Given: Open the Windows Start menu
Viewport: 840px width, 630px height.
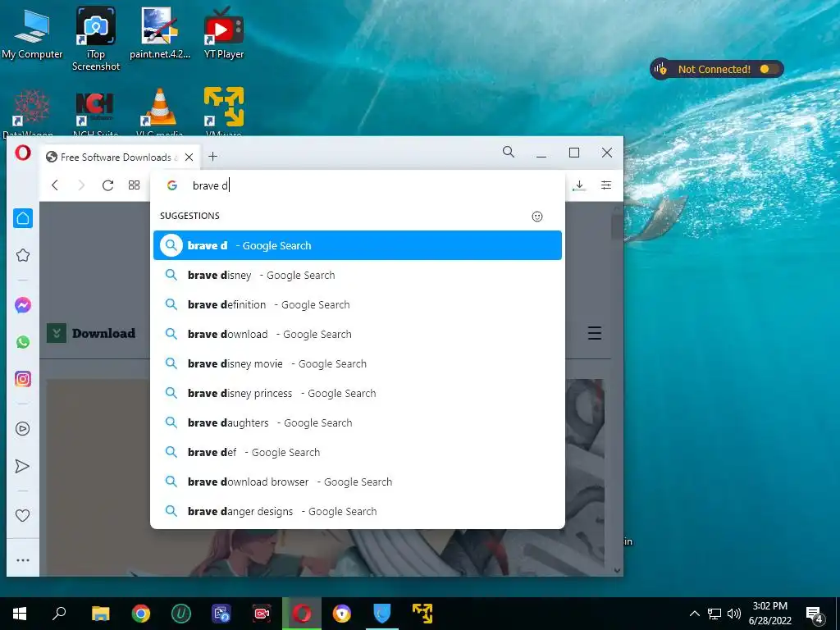Looking at the screenshot, I should coord(20,614).
